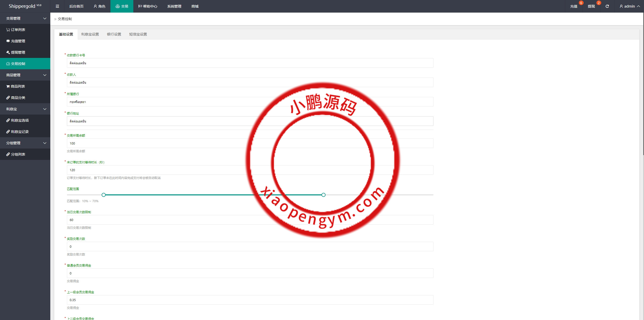Click the sidebar collapse hamburger icon
Viewport: 644px width, 320px height.
[57, 6]
